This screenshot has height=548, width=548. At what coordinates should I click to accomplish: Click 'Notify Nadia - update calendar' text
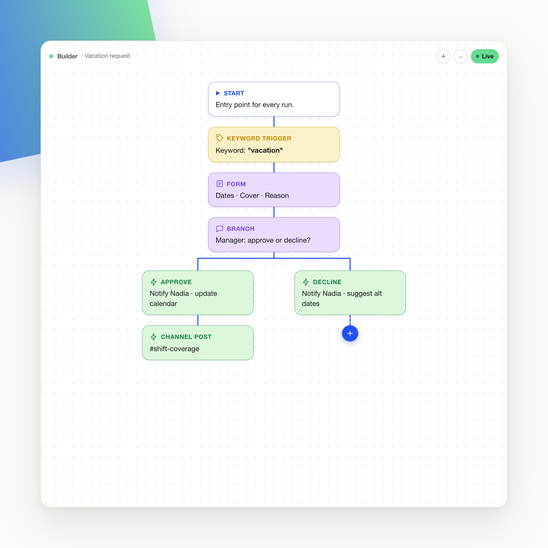click(x=183, y=298)
